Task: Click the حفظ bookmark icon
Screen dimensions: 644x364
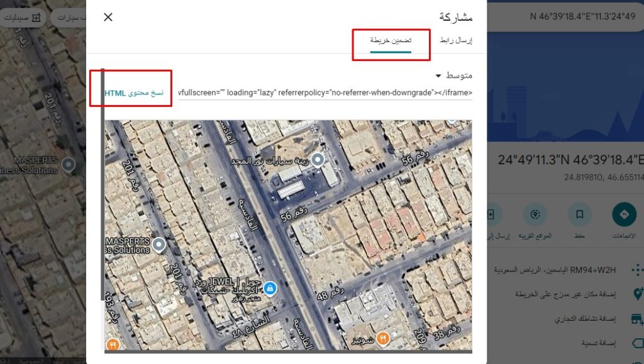Action: click(579, 215)
